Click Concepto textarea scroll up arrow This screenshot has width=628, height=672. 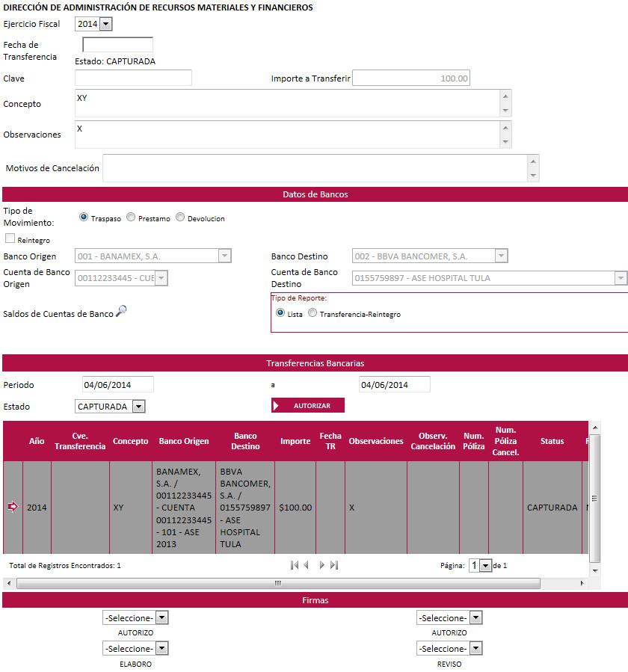pyautogui.click(x=506, y=96)
